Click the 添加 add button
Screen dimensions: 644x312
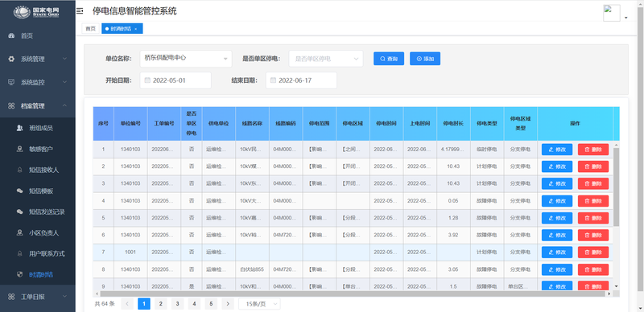coord(425,59)
